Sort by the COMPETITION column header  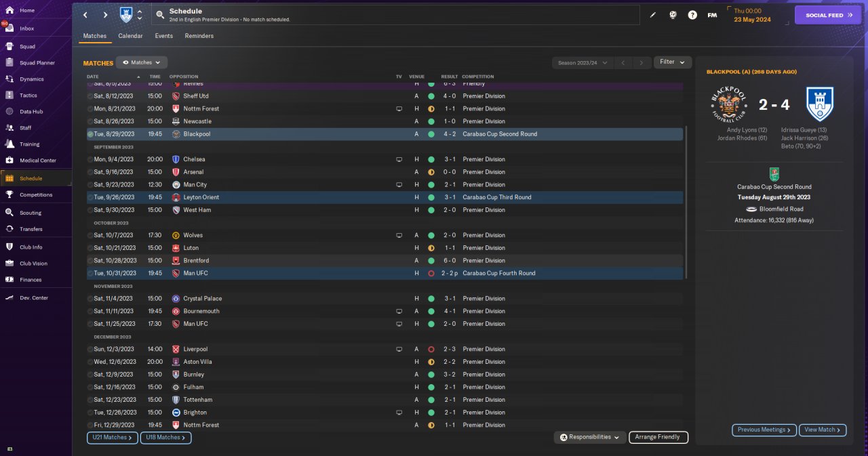click(x=478, y=77)
